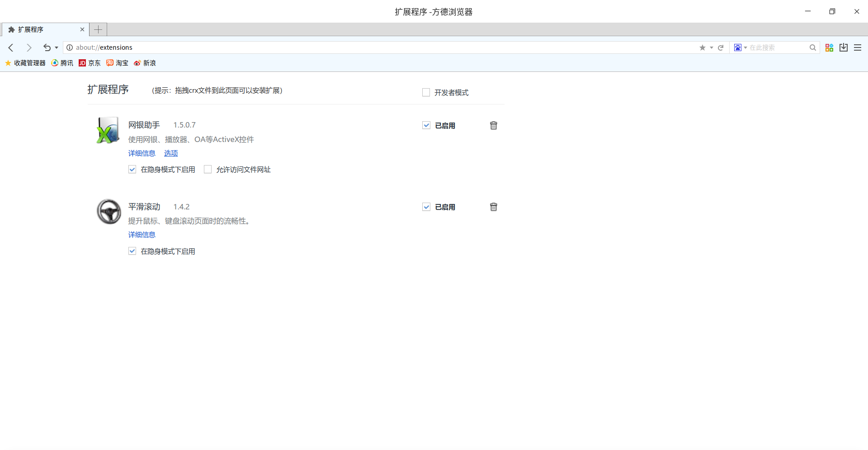Screen dimensions: 868x450
Task: Reload the page using refresh icon
Action: click(x=721, y=47)
